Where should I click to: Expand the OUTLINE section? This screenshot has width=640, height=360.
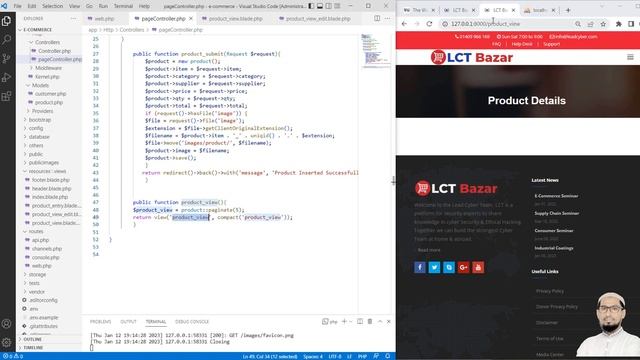coord(32,340)
